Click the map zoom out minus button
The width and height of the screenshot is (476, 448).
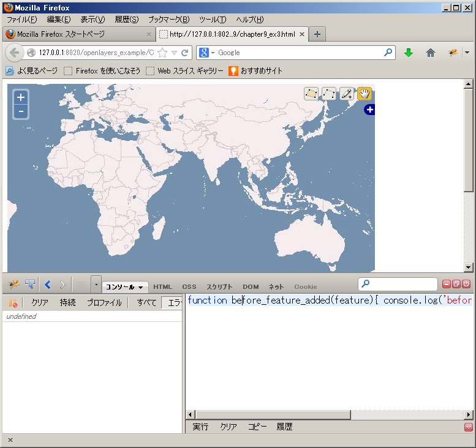click(x=21, y=111)
